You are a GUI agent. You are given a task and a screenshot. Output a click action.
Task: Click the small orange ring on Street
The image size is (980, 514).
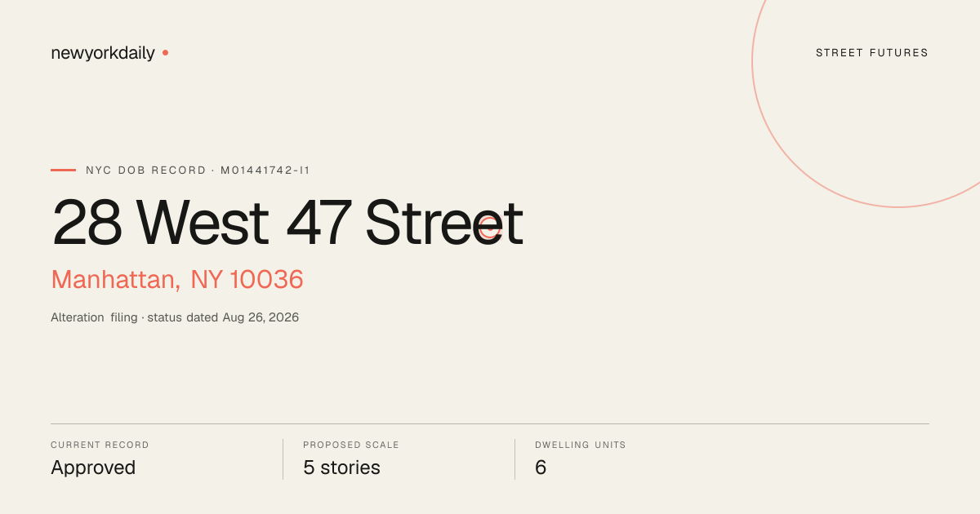point(489,228)
